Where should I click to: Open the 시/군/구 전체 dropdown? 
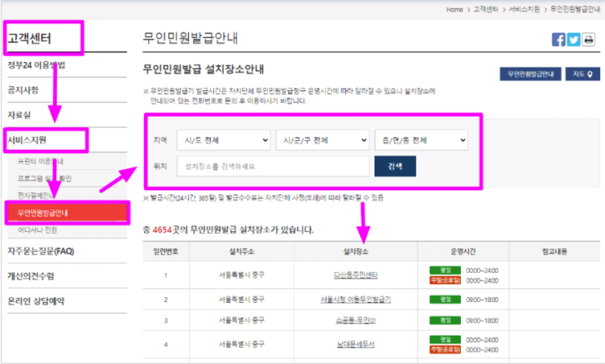tap(322, 140)
